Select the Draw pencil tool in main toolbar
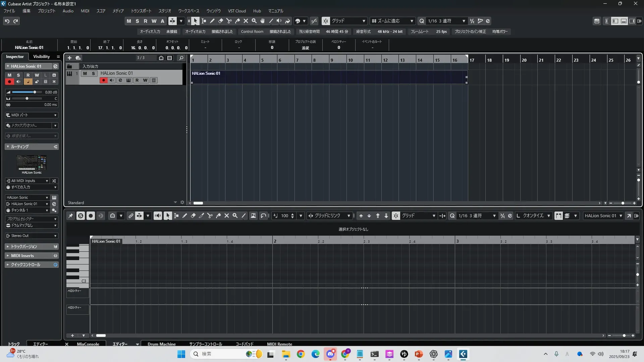This screenshot has height=362, width=644. point(212,21)
